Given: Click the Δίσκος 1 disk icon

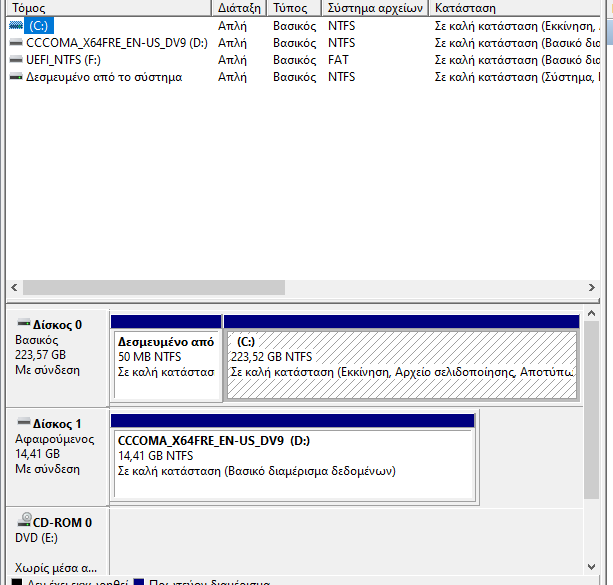Looking at the screenshot, I should click(24, 422).
